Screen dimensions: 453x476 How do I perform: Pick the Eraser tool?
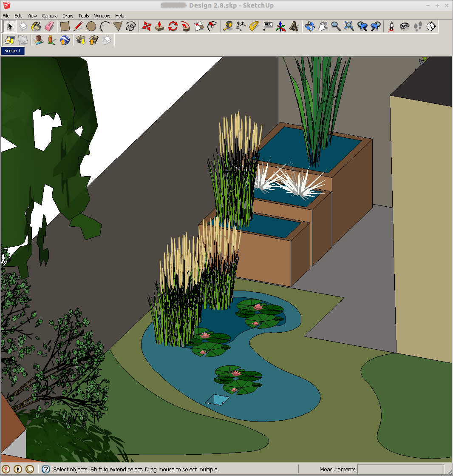pyautogui.click(x=50, y=26)
